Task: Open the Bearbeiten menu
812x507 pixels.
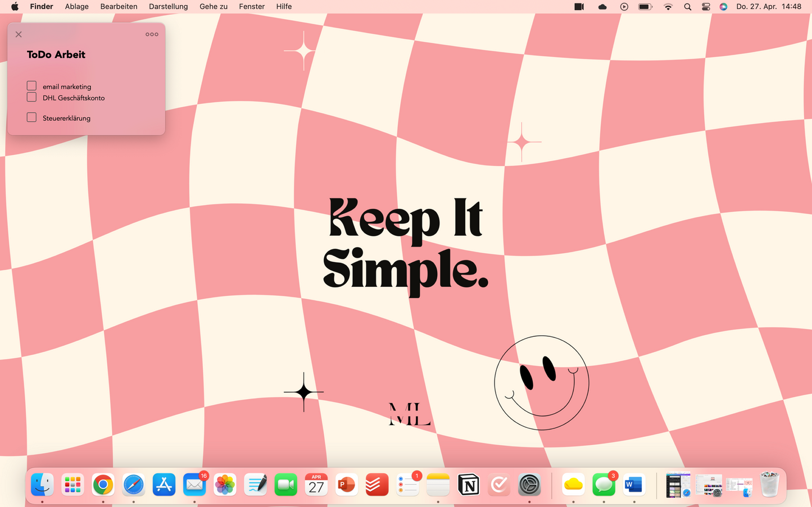Action: click(x=119, y=7)
